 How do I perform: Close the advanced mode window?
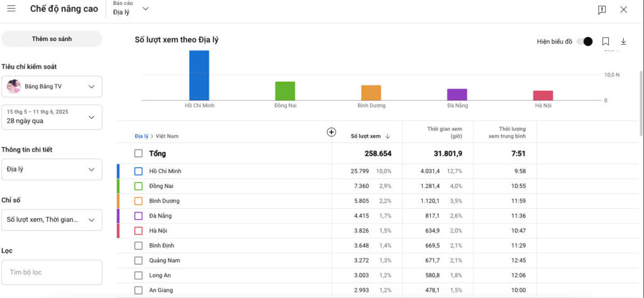623,9
